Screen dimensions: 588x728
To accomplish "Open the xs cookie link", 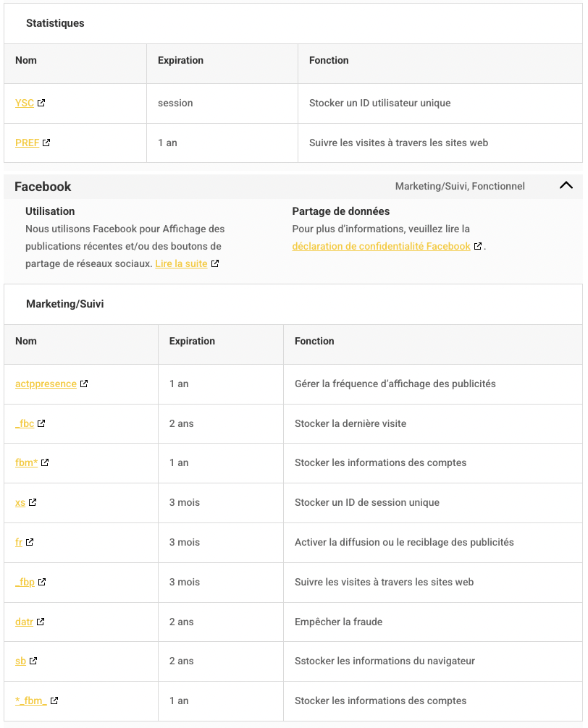I will click(20, 503).
